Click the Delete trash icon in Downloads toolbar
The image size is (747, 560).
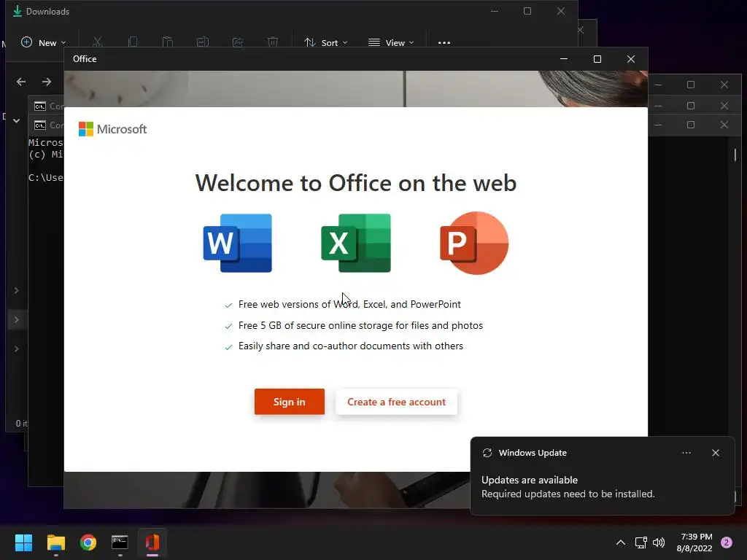pos(273,42)
